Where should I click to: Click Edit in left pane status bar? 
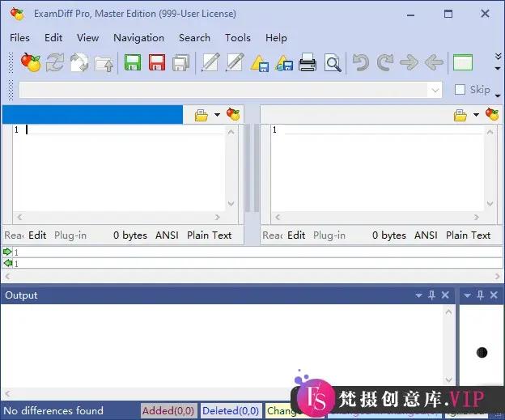[37, 235]
